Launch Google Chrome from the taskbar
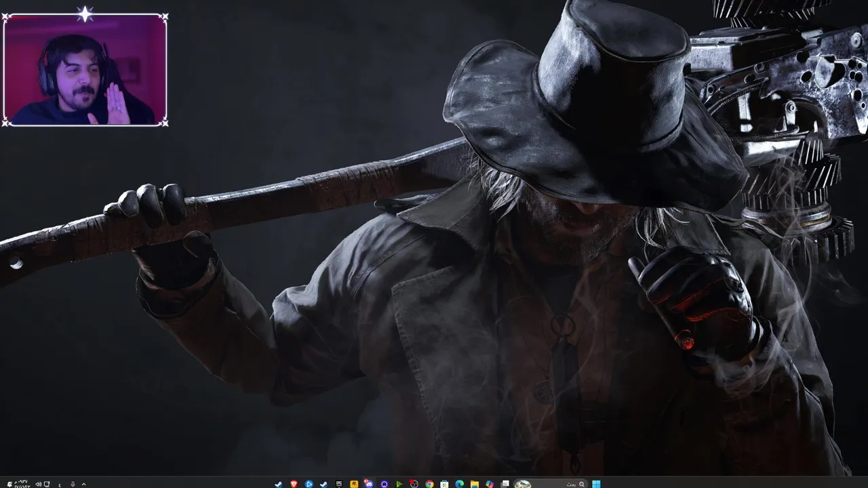Image resolution: width=868 pixels, height=488 pixels. coord(429,484)
